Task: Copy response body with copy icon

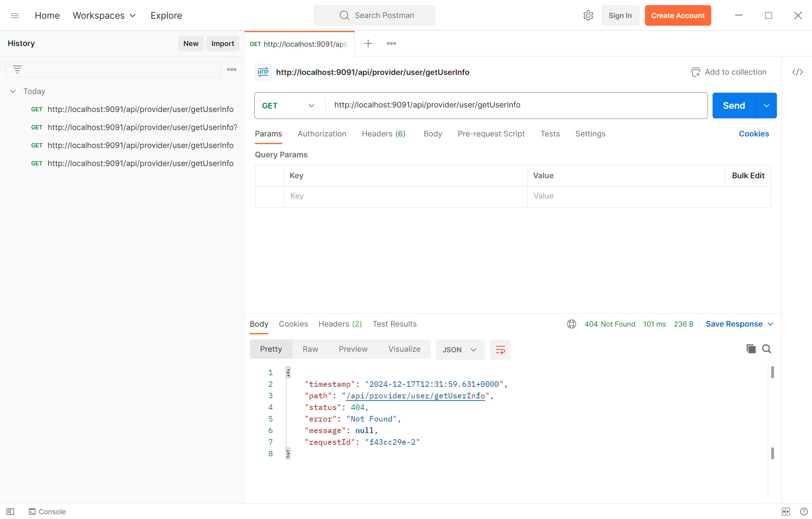Action: [x=751, y=349]
